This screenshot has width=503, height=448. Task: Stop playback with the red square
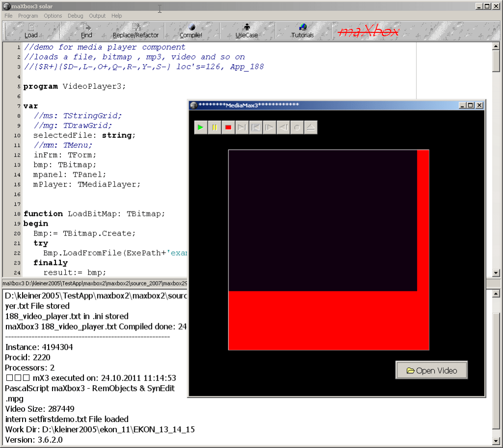click(x=228, y=128)
